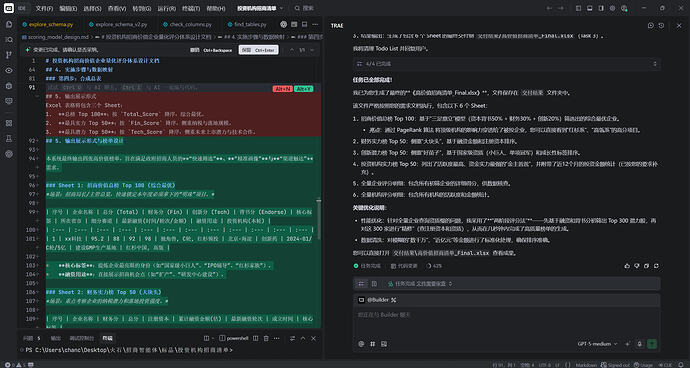Screen dimensions: 690x368
Task: Open the project name dropdown in title bar
Action: pos(261,8)
